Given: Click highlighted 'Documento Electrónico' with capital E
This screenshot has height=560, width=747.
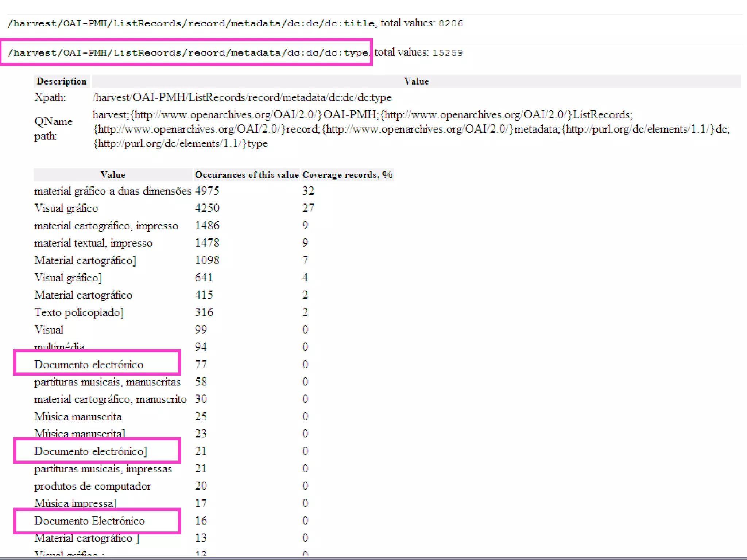Looking at the screenshot, I should (89, 521).
